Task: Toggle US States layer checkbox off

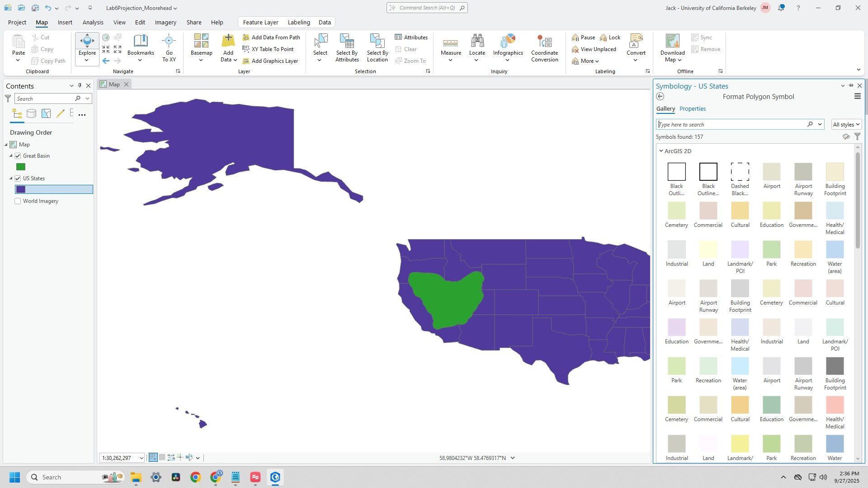Action: point(18,178)
